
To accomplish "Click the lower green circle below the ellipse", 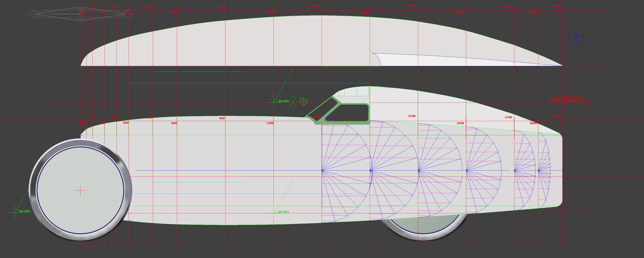I will (293, 105).
